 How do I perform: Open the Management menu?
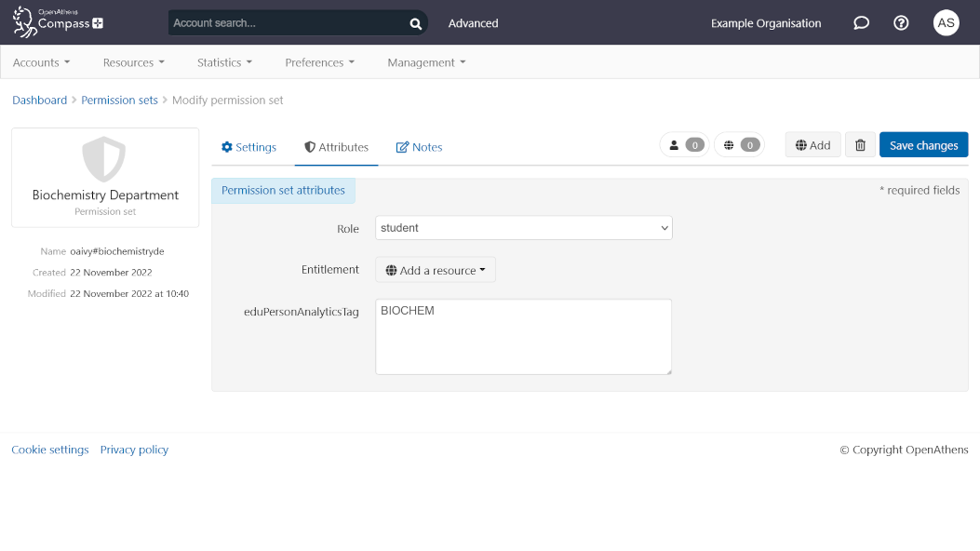point(426,62)
